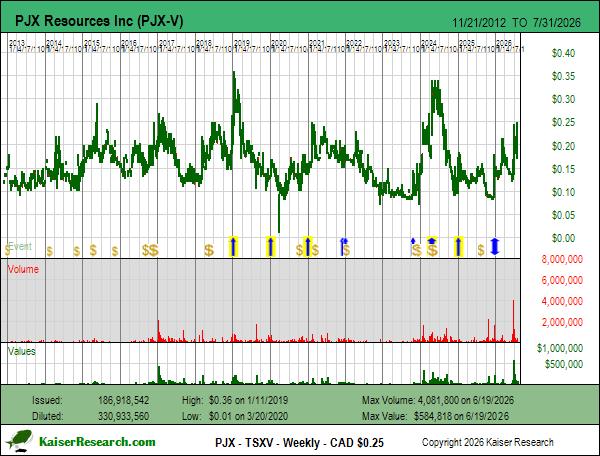Viewport: 600px width, 456px height.
Task: Click the 6,000,000 volume axis label
Action: 562,280
